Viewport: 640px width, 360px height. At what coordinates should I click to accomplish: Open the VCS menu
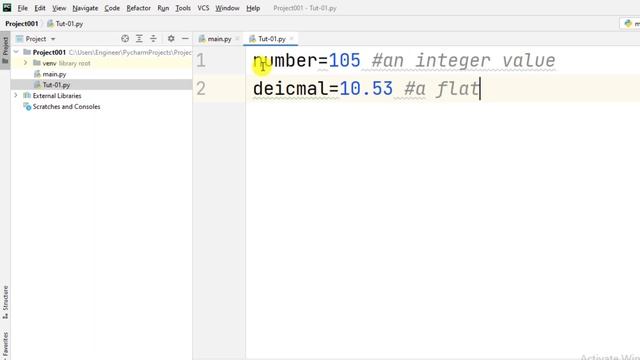(x=203, y=8)
